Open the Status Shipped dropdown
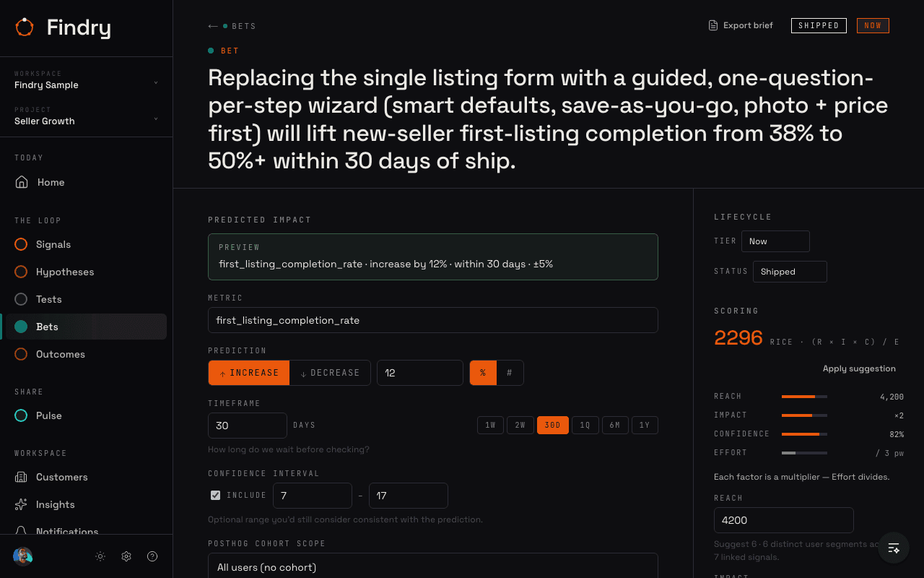 [x=790, y=272]
